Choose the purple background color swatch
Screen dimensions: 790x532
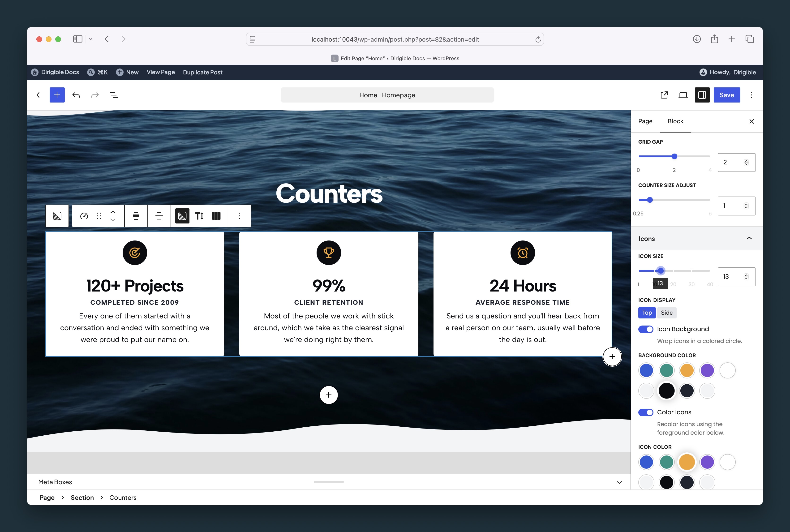point(707,370)
